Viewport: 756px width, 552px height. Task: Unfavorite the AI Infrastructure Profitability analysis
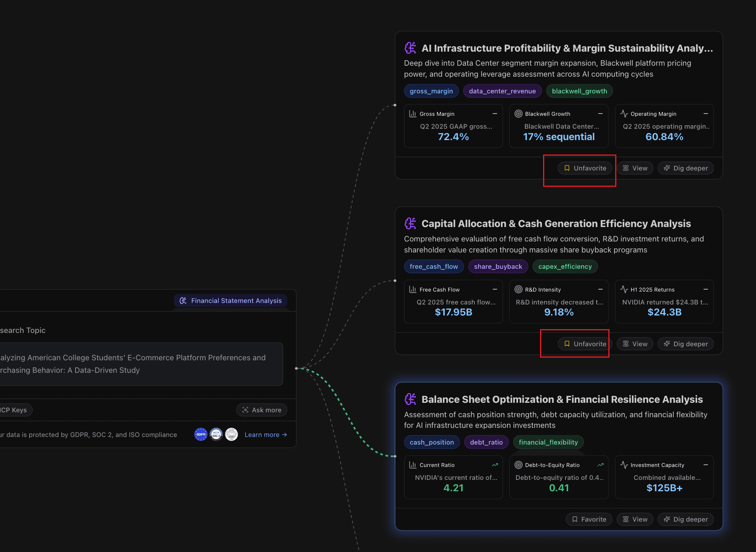pyautogui.click(x=585, y=168)
